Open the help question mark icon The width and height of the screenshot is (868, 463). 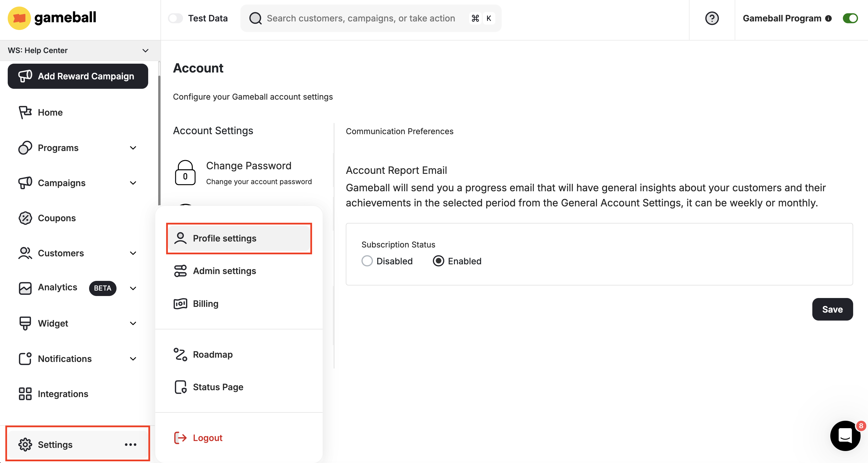[x=712, y=18]
